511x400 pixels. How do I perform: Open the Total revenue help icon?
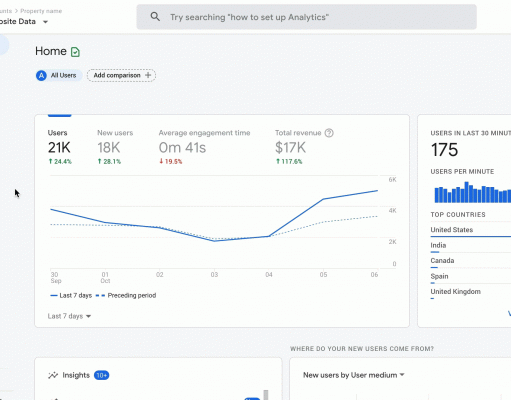[x=329, y=133]
